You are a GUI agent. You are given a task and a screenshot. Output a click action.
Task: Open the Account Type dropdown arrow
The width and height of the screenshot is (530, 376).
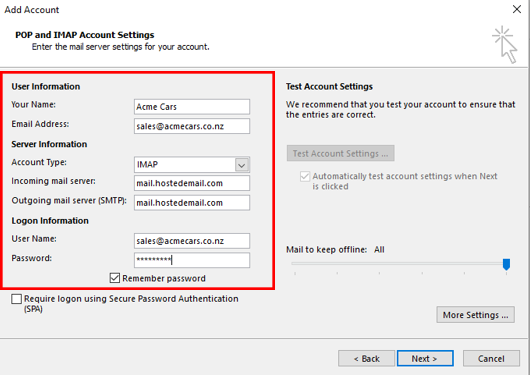(x=242, y=165)
